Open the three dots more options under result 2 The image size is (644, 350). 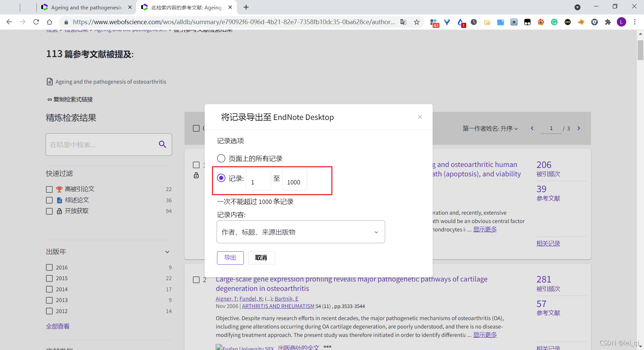(327, 346)
